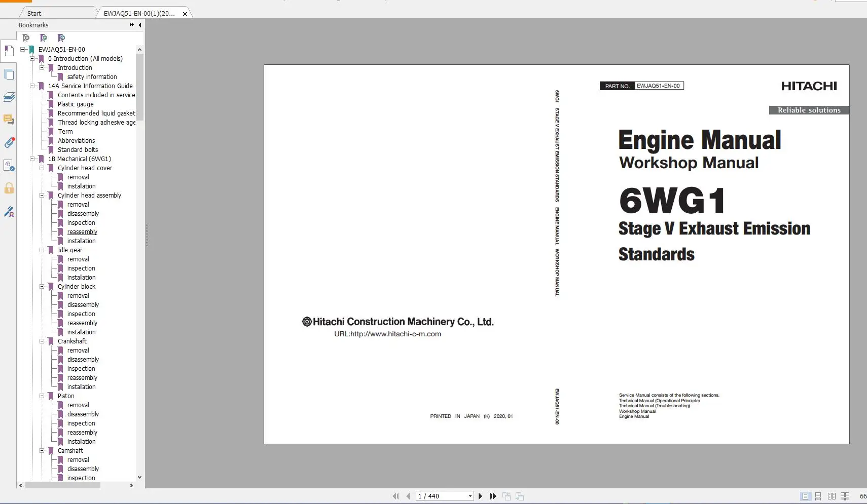Screen dimensions: 867x504
Task: Go to the previous page
Action: click(x=408, y=496)
